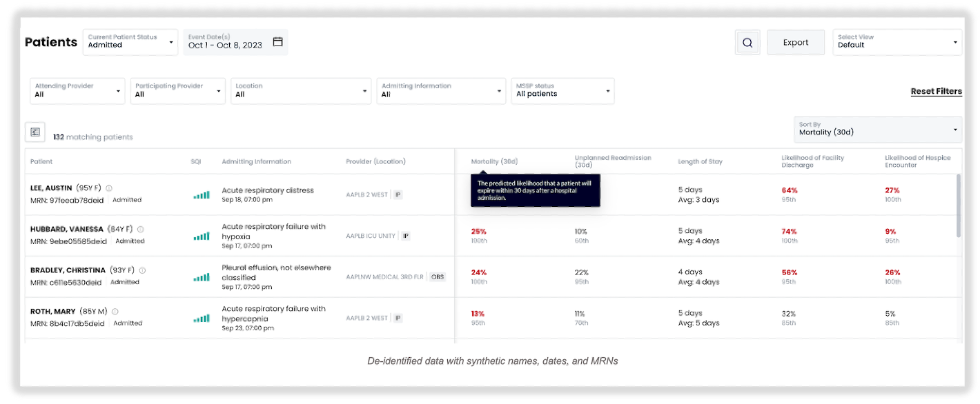The width and height of the screenshot is (980, 404).
Task: Open the Event Date(s) calendar picker
Action: [x=278, y=41]
